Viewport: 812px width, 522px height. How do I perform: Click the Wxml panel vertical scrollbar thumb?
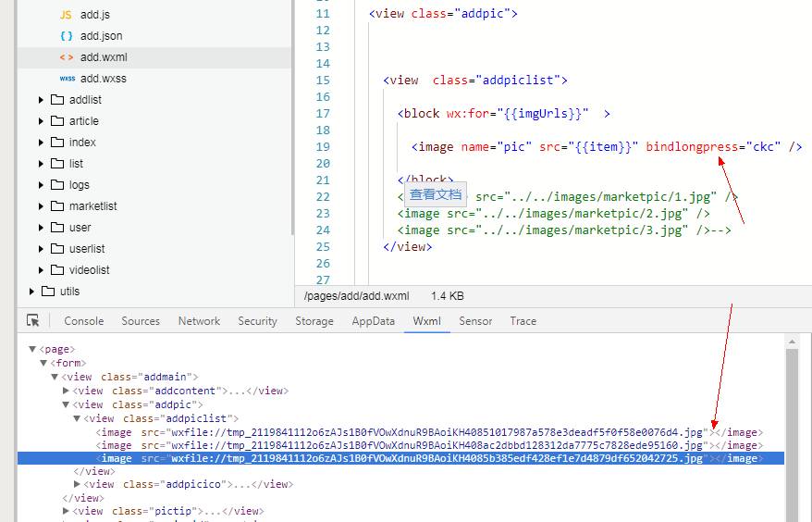click(792, 434)
